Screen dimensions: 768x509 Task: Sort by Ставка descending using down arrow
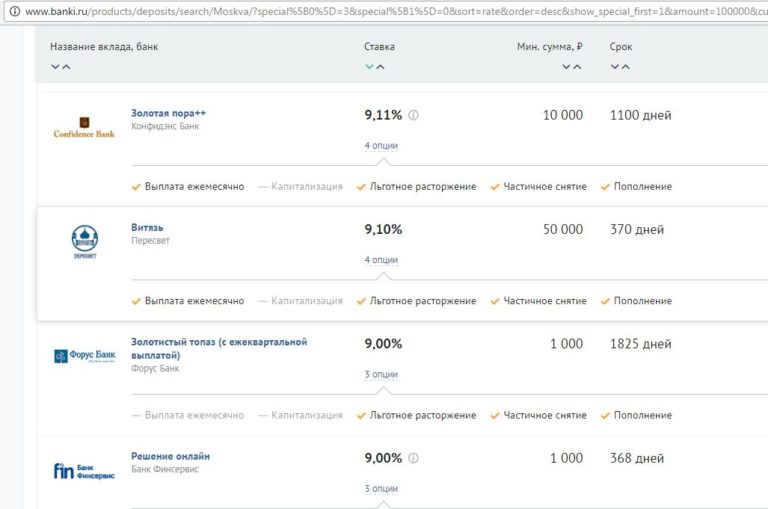click(x=369, y=67)
